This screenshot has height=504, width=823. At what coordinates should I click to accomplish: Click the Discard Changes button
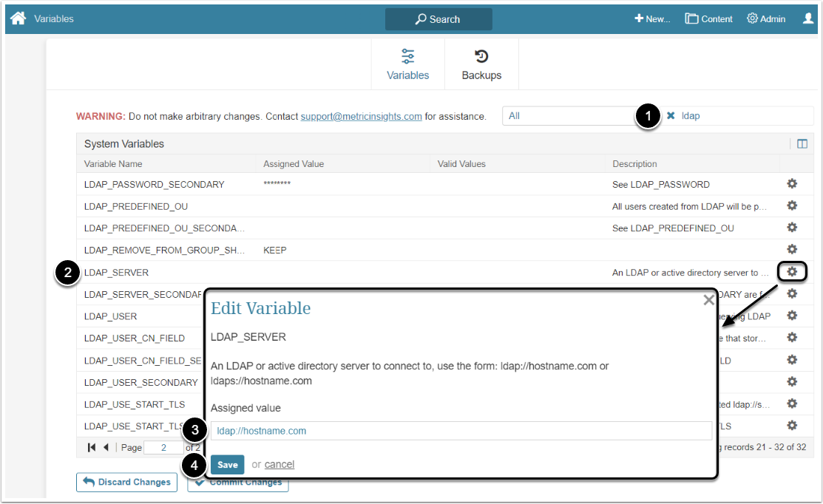(126, 482)
